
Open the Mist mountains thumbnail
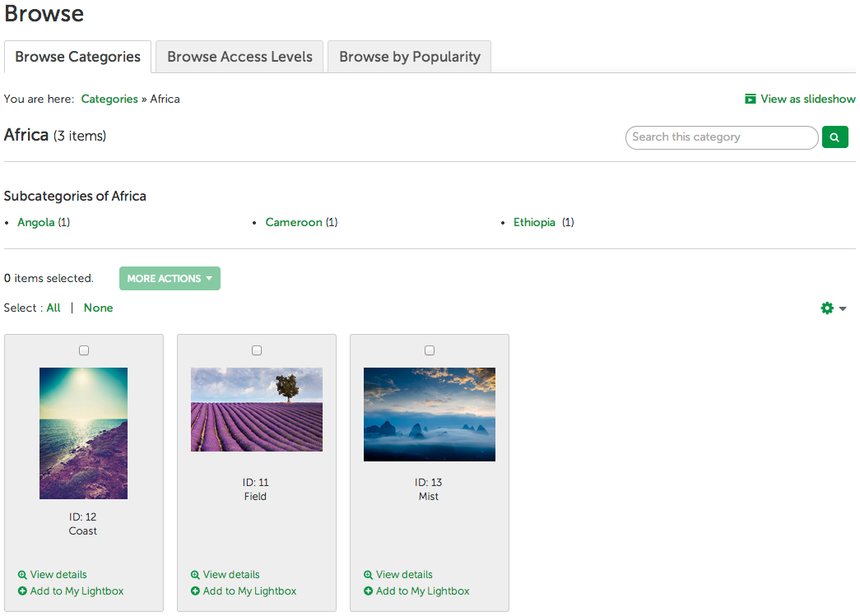(430, 415)
